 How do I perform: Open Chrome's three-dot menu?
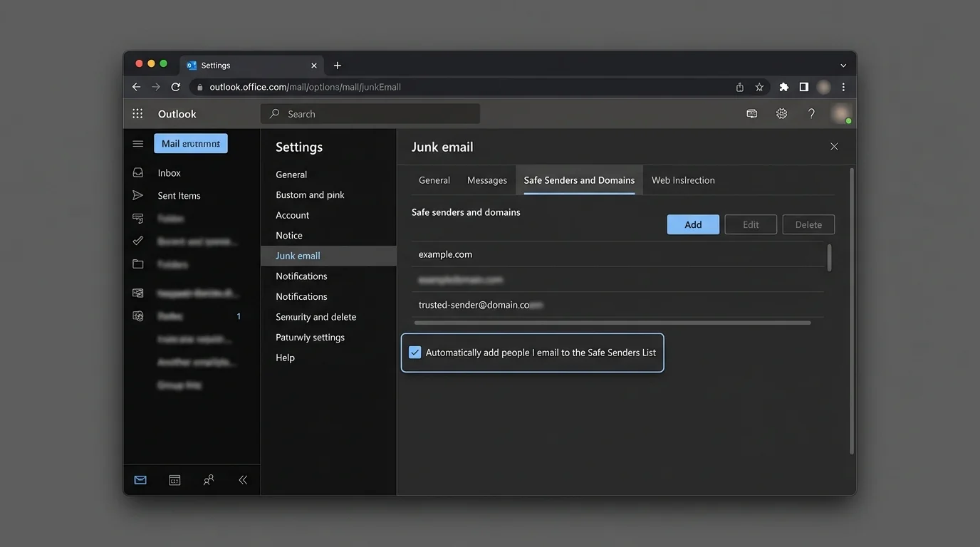coord(843,86)
